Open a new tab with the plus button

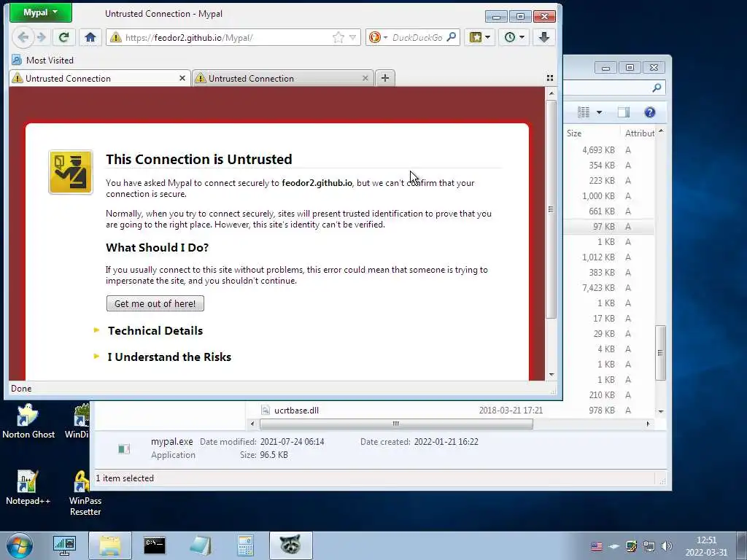pos(385,78)
